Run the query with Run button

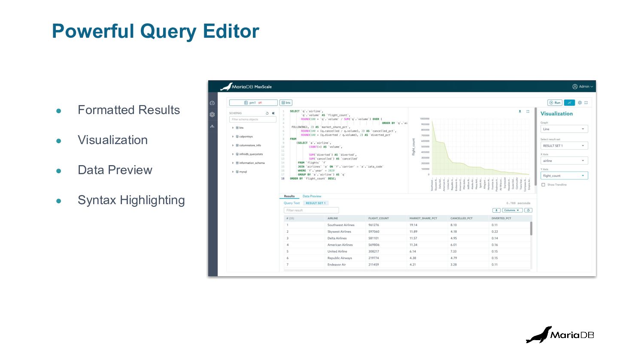click(x=555, y=103)
